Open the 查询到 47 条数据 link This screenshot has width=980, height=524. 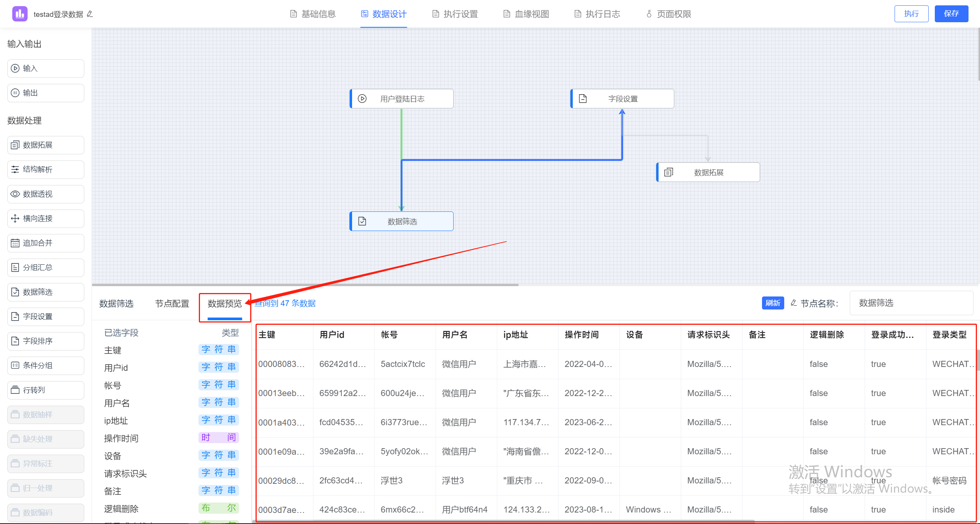tap(285, 303)
